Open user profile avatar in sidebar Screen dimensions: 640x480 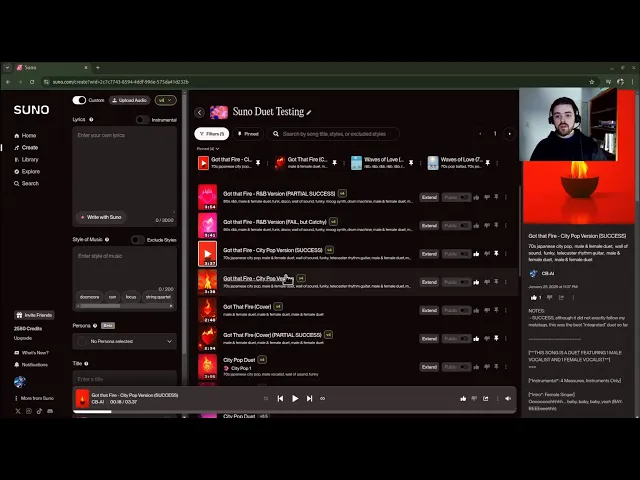tap(20, 382)
